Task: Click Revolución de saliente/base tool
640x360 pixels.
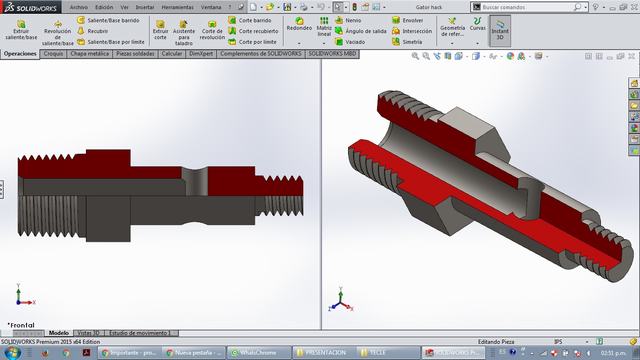Action: [x=58, y=33]
